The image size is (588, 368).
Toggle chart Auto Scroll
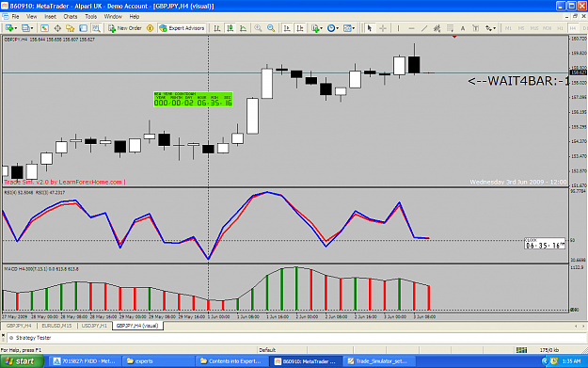(287, 28)
